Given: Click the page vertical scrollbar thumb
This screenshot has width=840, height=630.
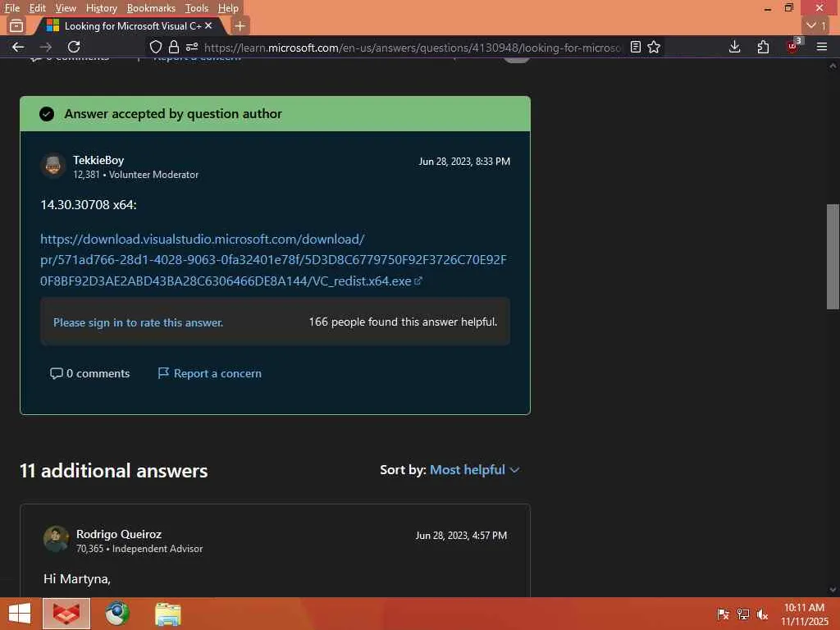Looking at the screenshot, I should coord(833,257).
